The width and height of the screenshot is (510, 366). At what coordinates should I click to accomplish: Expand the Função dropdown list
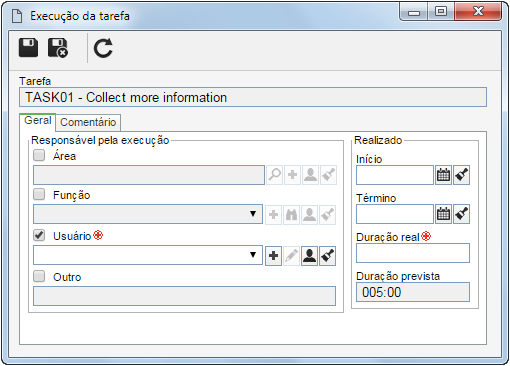[x=253, y=214]
